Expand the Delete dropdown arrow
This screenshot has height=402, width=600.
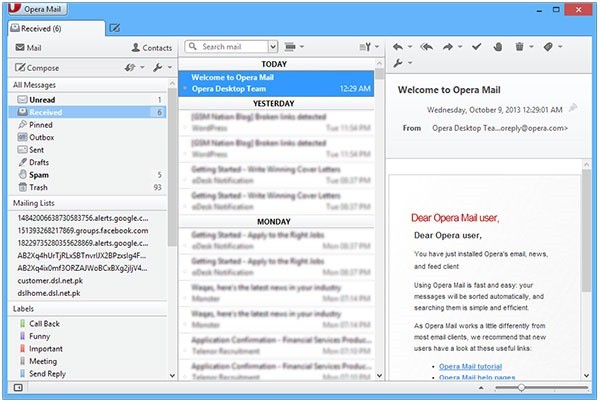(x=531, y=47)
